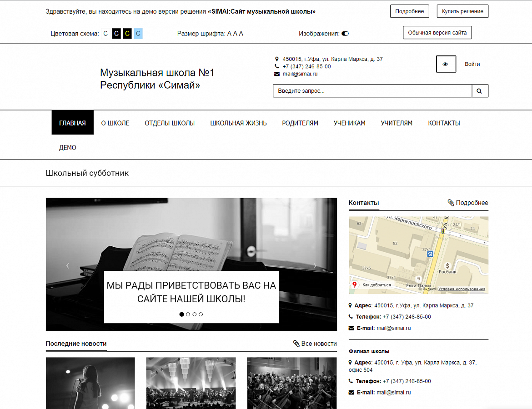Click the Введите запрос search field
This screenshot has height=409, width=532.
click(372, 90)
